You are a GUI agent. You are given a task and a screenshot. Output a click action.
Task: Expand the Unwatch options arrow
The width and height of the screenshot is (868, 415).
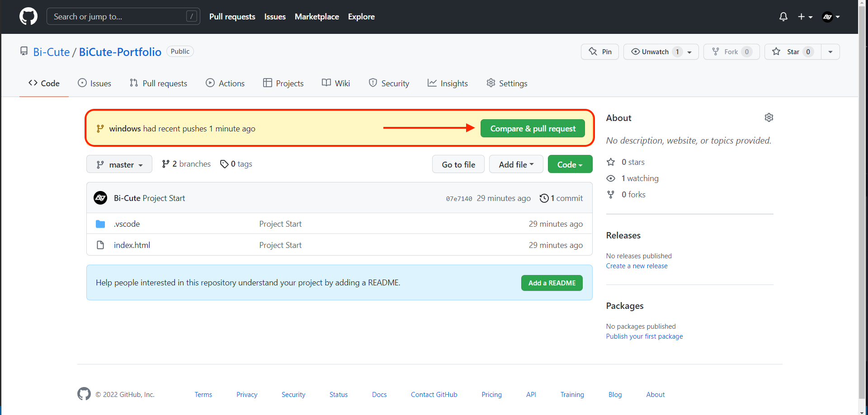690,52
